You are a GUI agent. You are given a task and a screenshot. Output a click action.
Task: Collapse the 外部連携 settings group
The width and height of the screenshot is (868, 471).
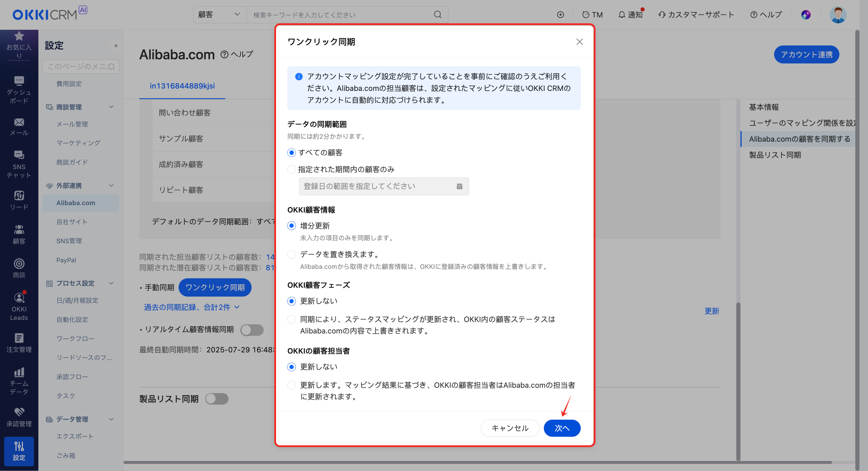[111, 186]
